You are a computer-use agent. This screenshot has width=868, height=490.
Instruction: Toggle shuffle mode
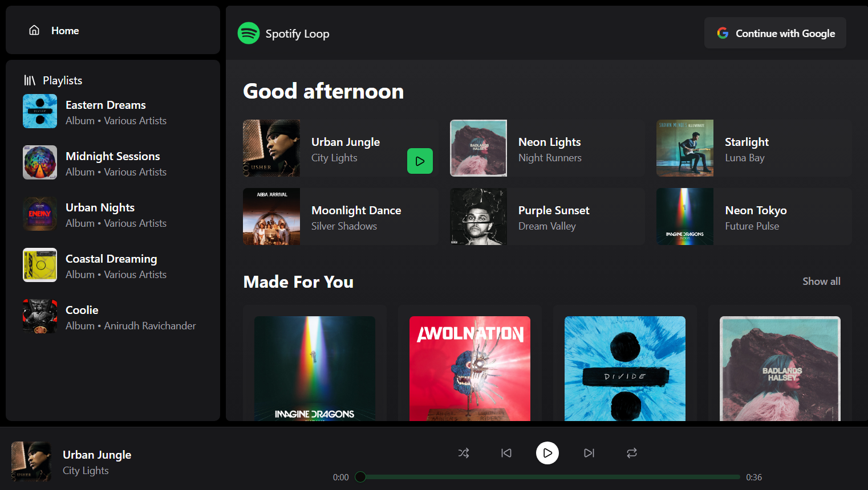click(464, 453)
